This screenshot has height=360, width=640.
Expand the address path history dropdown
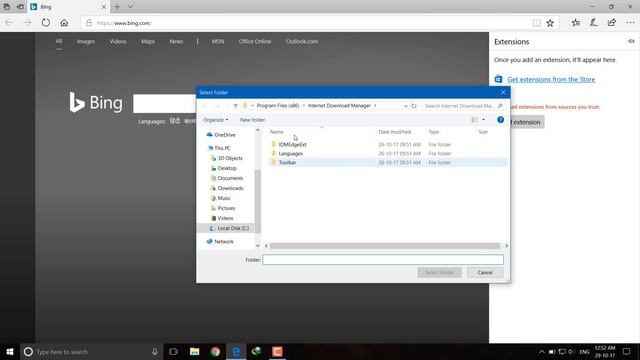pos(405,106)
